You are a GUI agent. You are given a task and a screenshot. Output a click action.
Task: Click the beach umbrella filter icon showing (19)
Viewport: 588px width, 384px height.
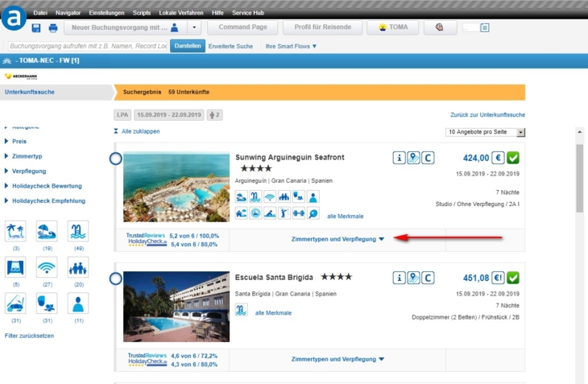[47, 231]
